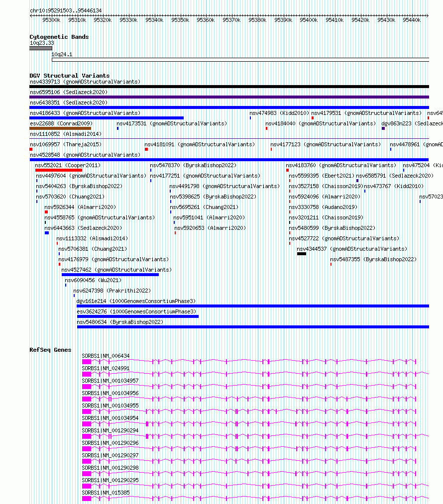This screenshot has width=443, height=504.
Task: Open dgv161e214 1000Genomes variant label
Action: point(136,301)
